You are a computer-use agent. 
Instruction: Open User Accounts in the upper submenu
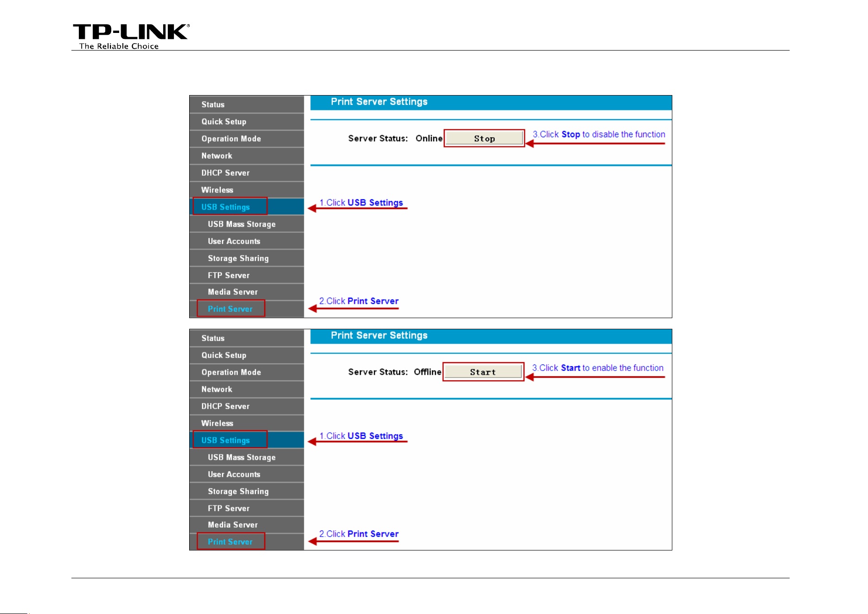(247, 241)
